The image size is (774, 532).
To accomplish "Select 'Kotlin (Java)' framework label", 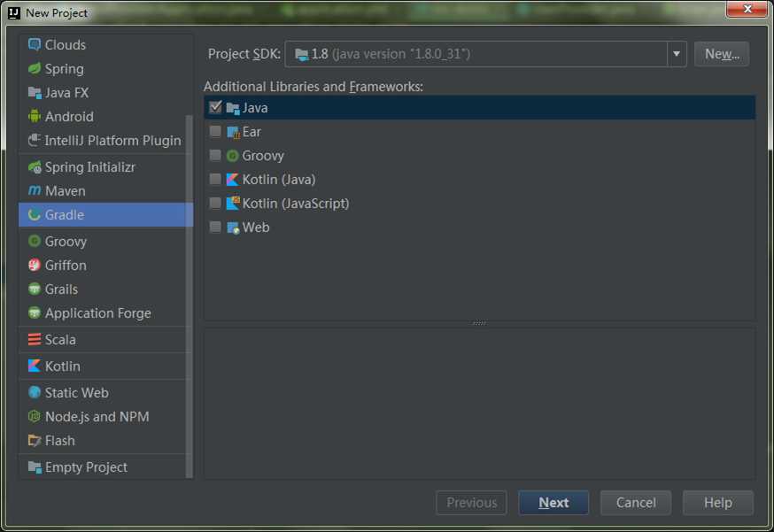I will [279, 180].
